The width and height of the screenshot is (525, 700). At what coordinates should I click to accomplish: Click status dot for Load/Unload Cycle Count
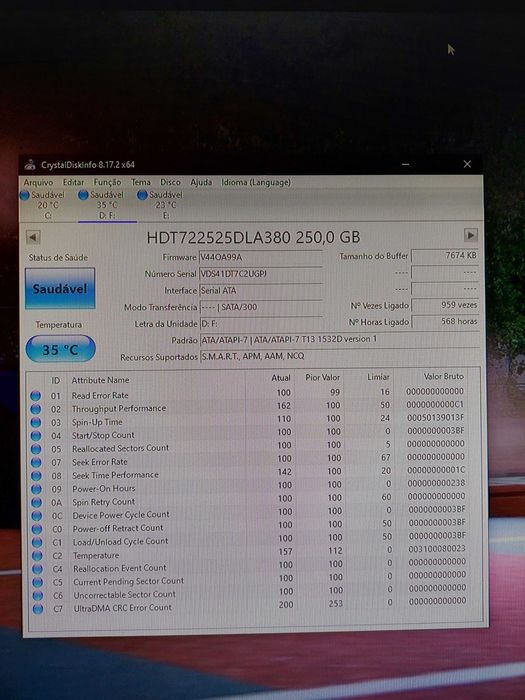pos(37,542)
